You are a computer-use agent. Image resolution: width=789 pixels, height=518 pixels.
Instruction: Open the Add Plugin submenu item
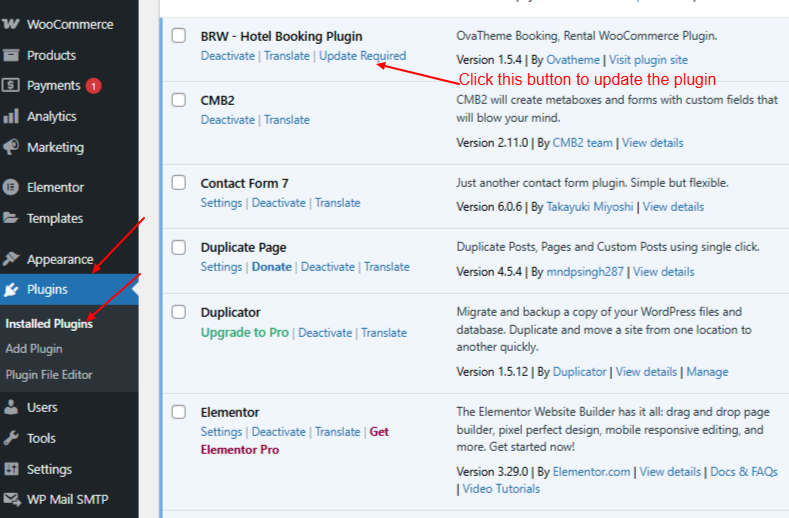tap(34, 349)
